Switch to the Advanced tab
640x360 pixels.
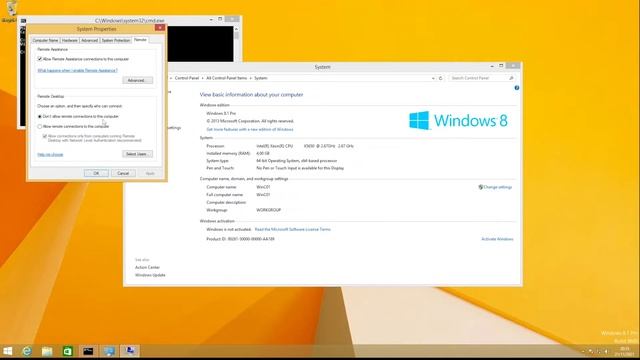tap(89, 40)
